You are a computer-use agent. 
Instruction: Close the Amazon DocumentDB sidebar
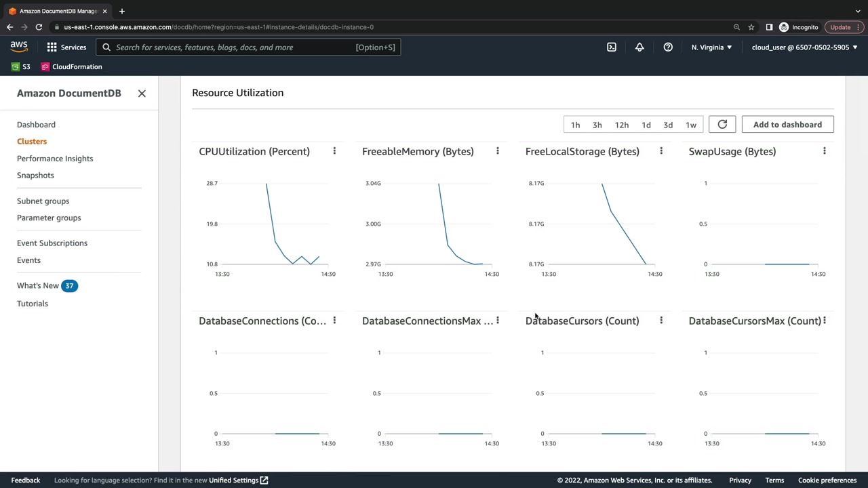tap(142, 94)
